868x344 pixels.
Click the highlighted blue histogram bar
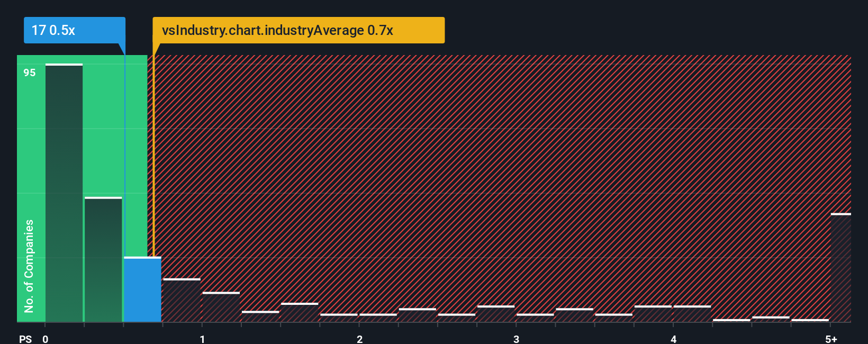[142, 289]
